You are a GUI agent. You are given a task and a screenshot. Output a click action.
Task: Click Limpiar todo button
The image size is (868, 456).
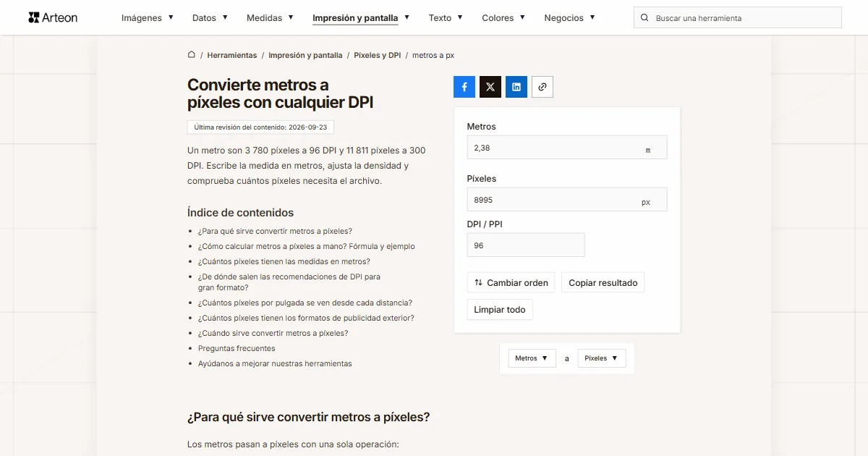pyautogui.click(x=500, y=310)
